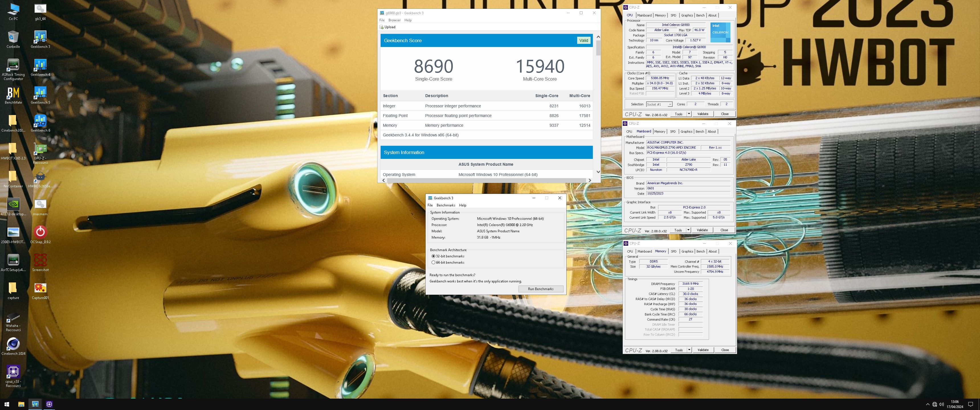980x410 pixels.
Task: Open the maxmem desktop icon
Action: click(x=40, y=207)
